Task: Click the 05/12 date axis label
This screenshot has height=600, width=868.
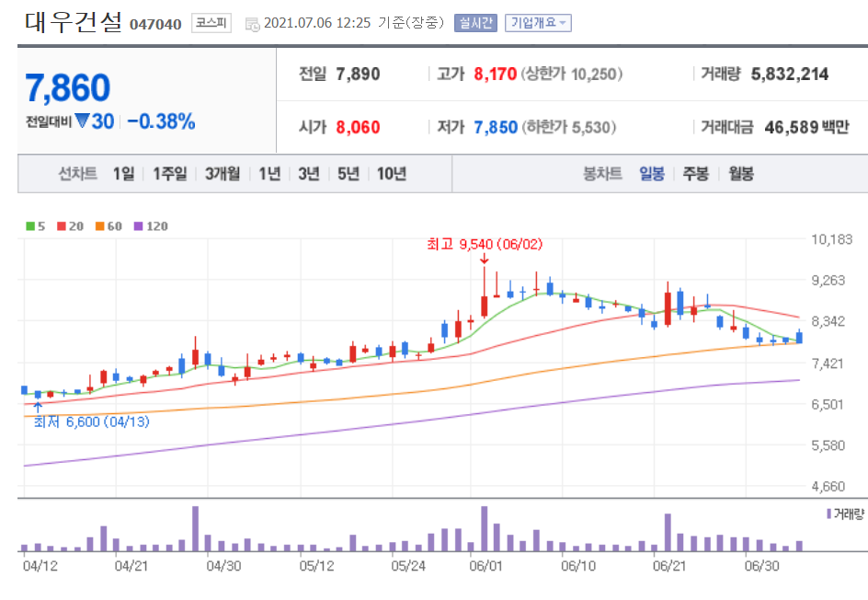Action: coord(316,566)
